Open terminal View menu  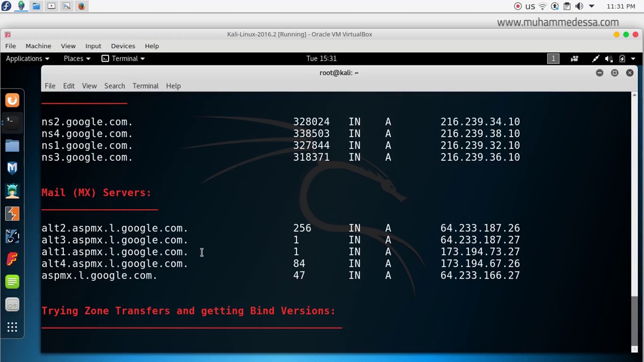[89, 85]
